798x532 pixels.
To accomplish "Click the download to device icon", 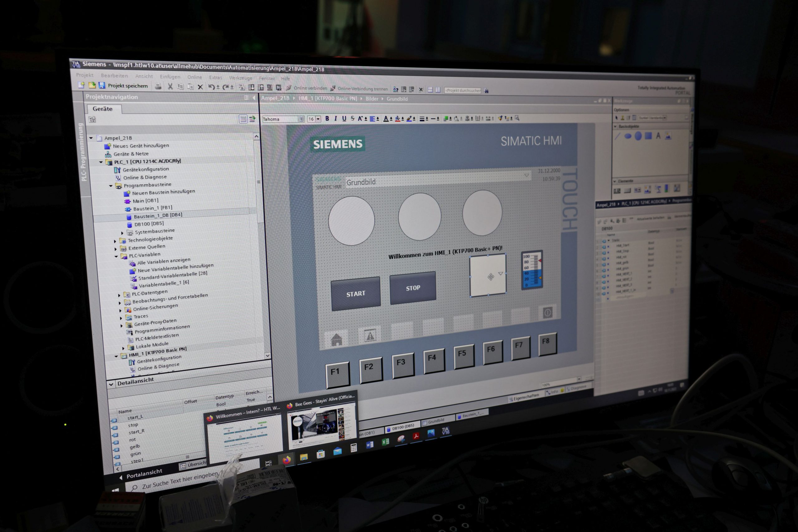I will [x=252, y=88].
